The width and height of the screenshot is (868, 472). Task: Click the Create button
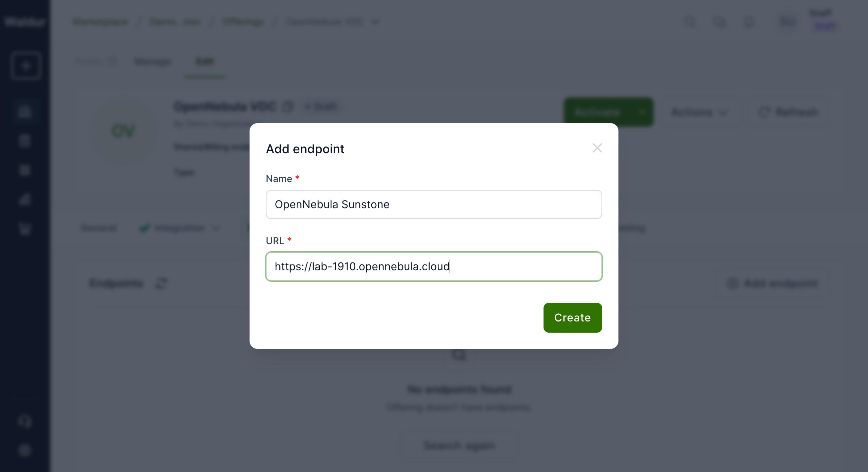point(572,317)
